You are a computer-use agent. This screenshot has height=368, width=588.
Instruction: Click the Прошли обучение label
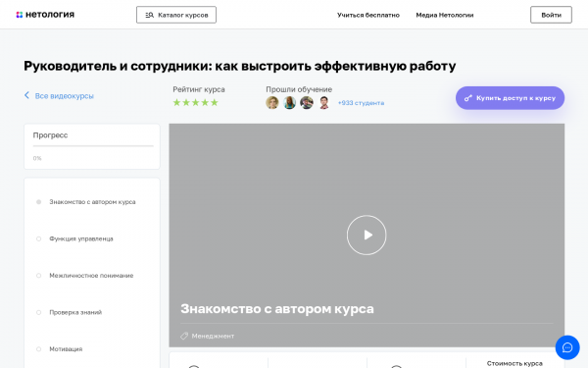(x=299, y=89)
